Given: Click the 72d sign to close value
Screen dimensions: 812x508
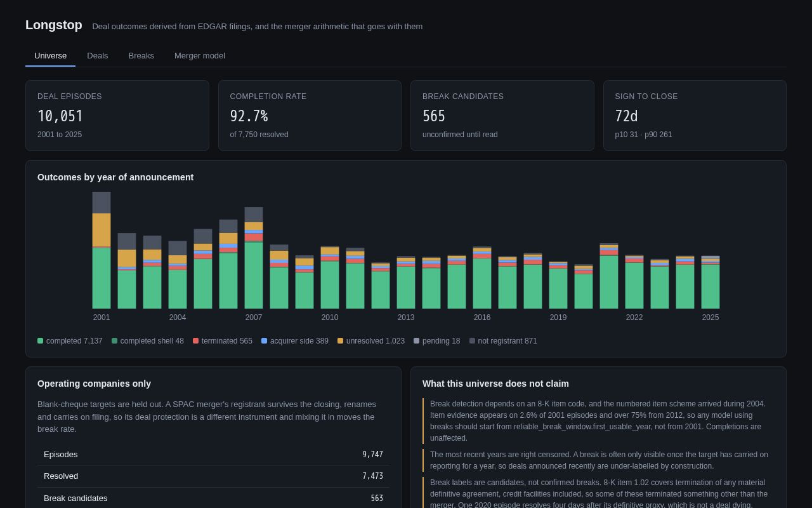Looking at the screenshot, I should pos(627,116).
